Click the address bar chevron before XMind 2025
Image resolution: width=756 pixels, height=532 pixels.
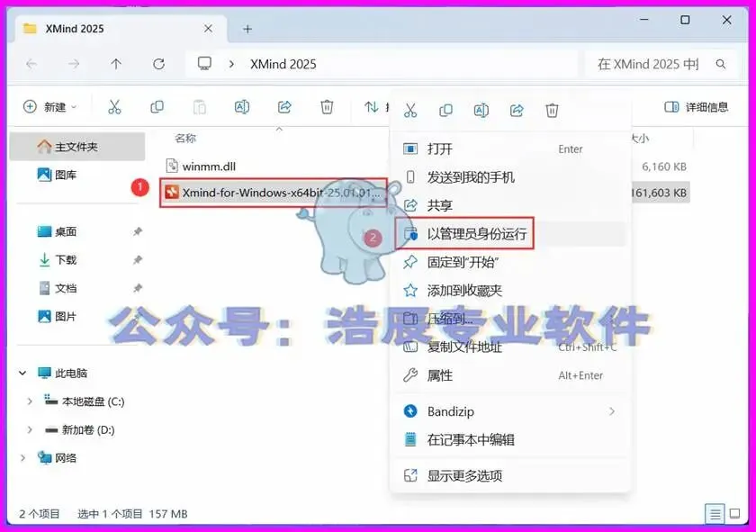pos(231,64)
